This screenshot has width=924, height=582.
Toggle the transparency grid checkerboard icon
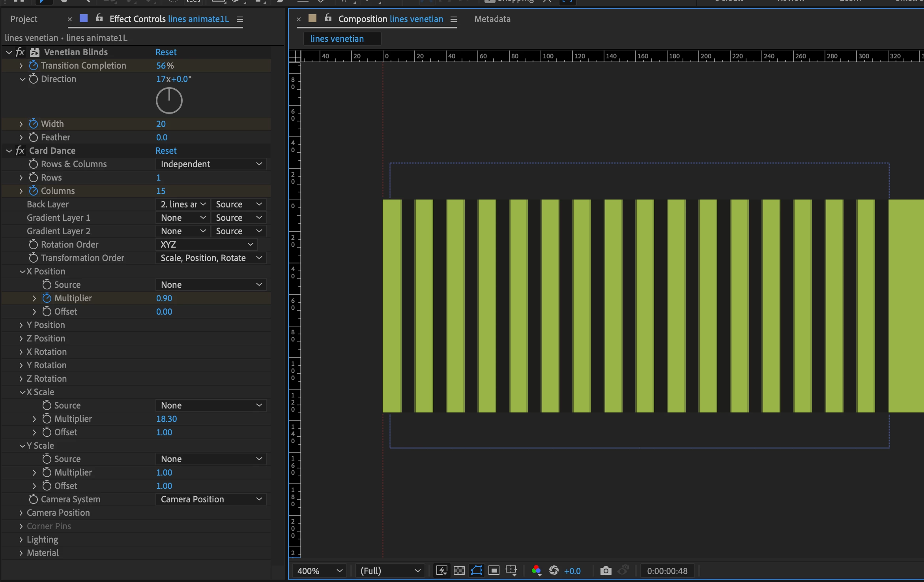coord(459,571)
